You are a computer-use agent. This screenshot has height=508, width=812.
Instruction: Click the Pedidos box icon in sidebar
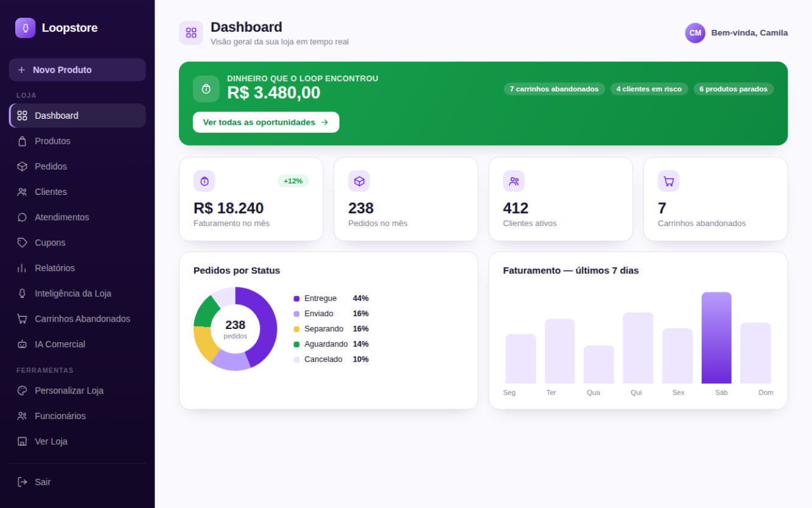(23, 166)
